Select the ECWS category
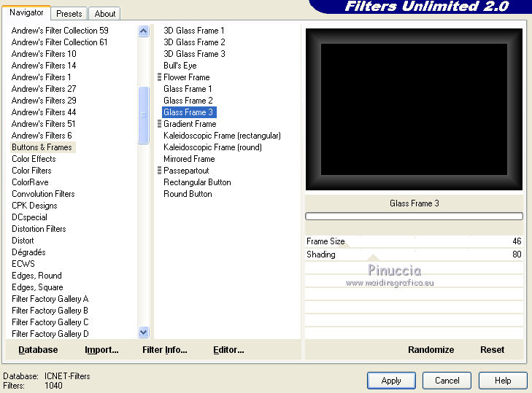The width and height of the screenshot is (532, 393). tap(23, 264)
